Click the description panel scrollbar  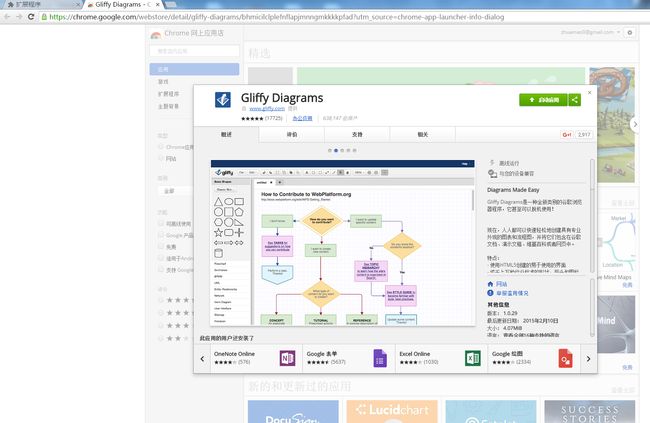[592, 216]
